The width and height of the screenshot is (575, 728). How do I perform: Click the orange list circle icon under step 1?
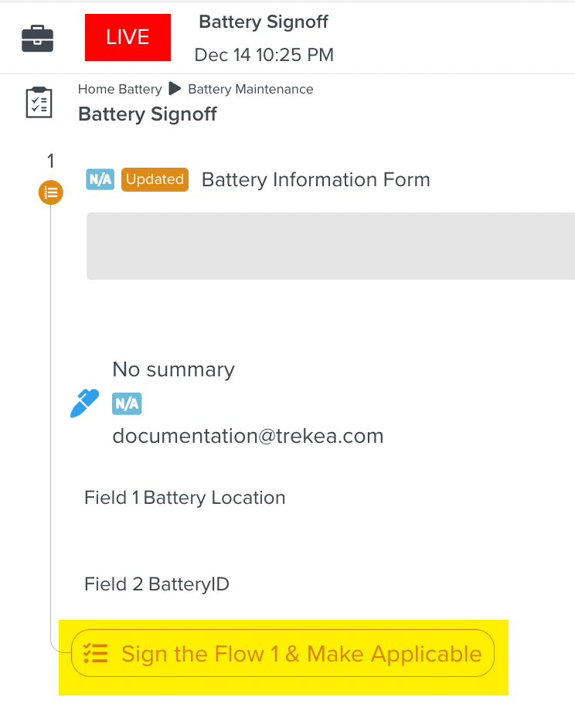(51, 192)
